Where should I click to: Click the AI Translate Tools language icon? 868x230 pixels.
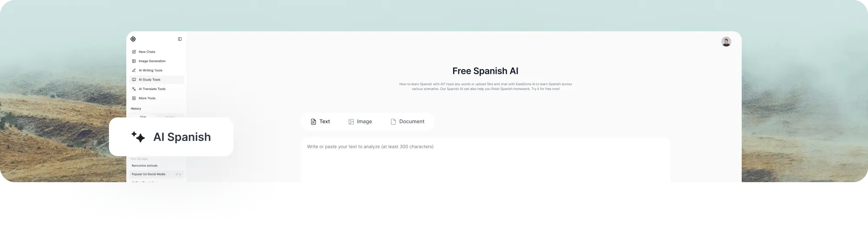(134, 89)
